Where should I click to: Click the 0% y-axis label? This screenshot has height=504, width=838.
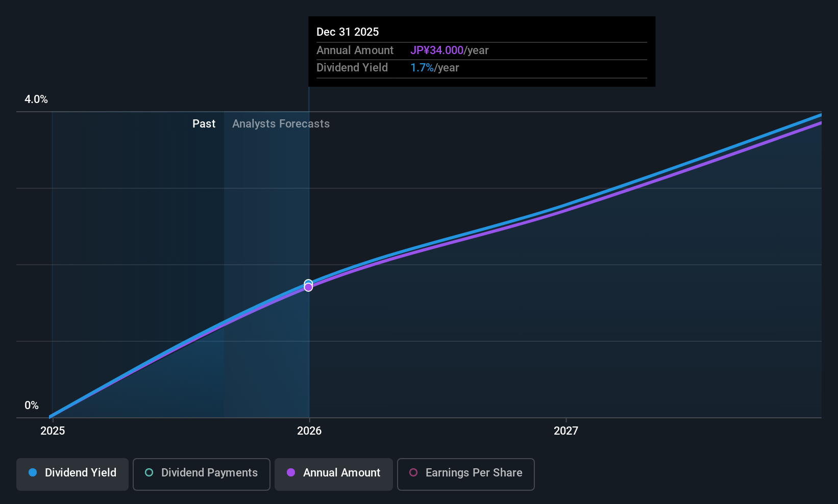[32, 406]
